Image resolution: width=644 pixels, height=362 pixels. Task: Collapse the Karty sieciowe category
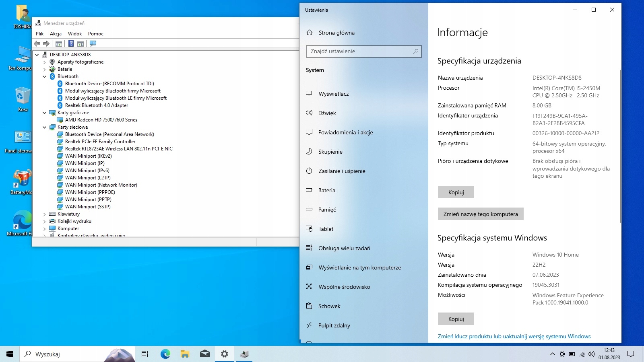coord(45,128)
